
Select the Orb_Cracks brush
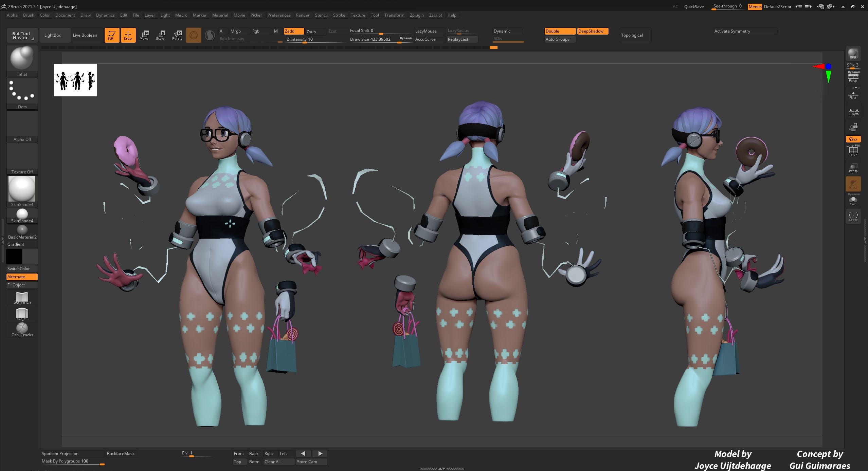[22, 329]
